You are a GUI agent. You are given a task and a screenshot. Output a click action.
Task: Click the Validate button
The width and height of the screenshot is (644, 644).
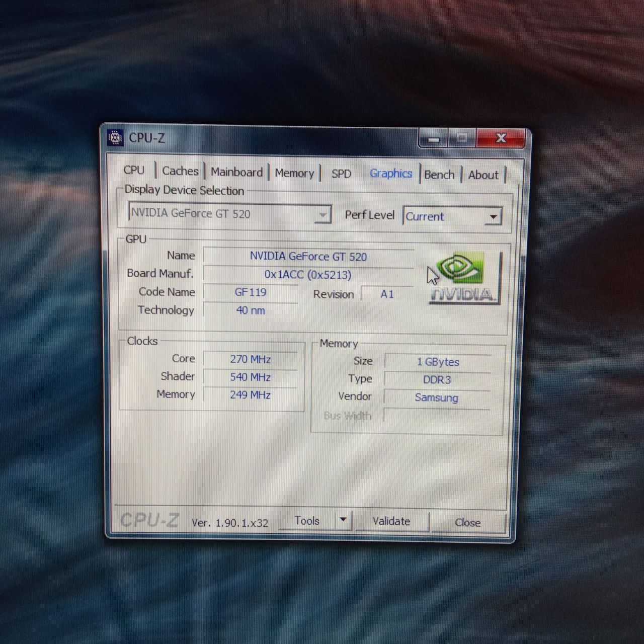point(391,521)
